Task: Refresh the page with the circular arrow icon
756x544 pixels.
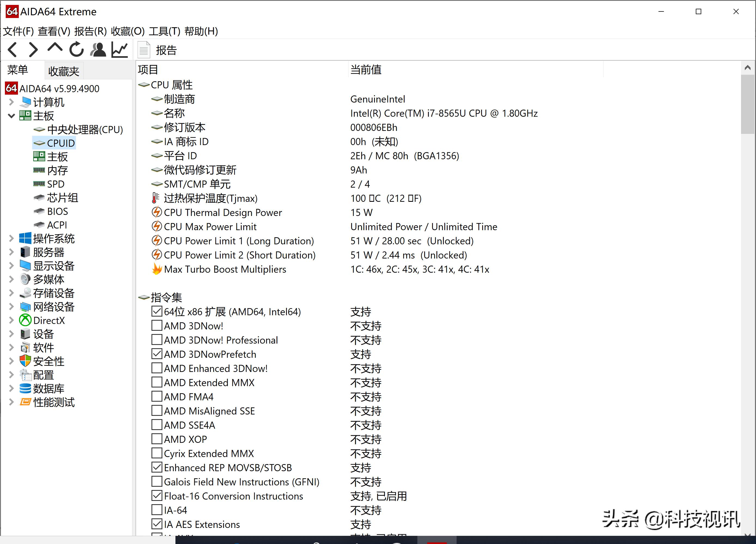Action: [76, 49]
